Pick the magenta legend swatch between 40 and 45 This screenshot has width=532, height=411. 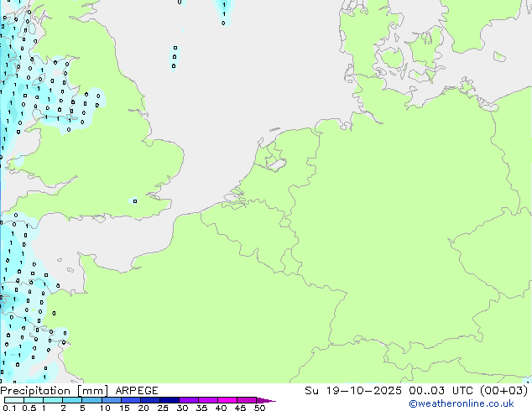coord(230,400)
